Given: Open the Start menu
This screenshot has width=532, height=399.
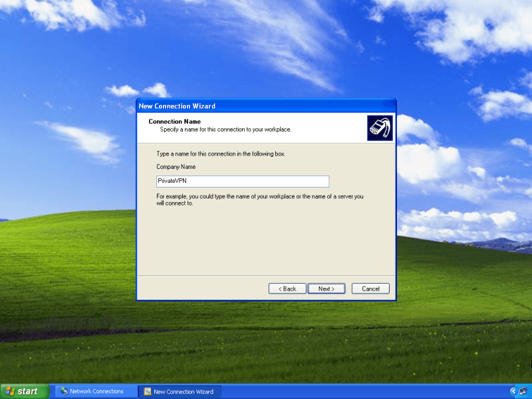Looking at the screenshot, I should (x=25, y=392).
